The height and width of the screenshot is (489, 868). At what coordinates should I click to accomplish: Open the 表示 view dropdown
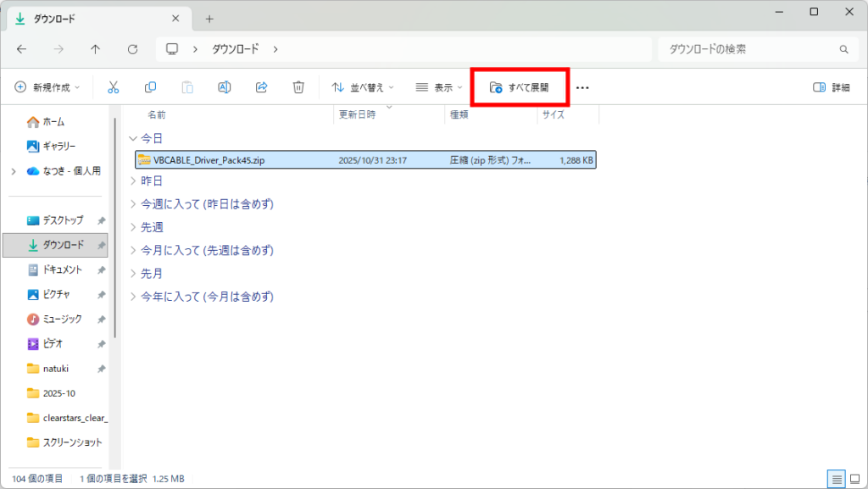[439, 87]
